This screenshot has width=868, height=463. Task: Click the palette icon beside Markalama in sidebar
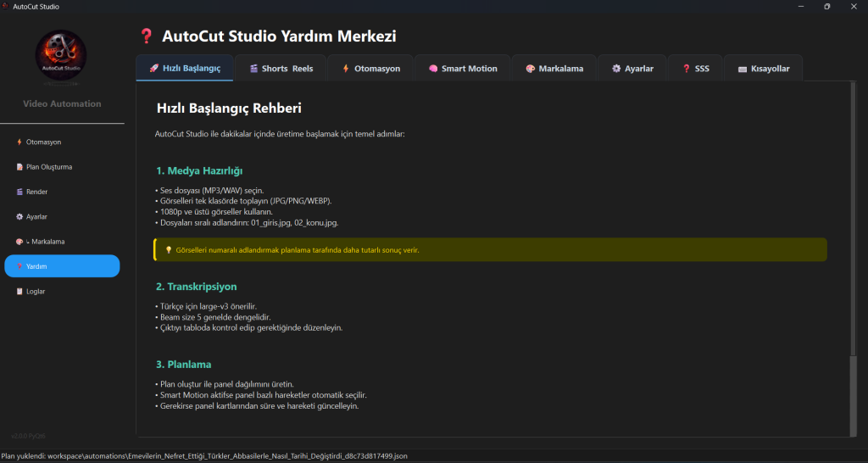tap(19, 242)
